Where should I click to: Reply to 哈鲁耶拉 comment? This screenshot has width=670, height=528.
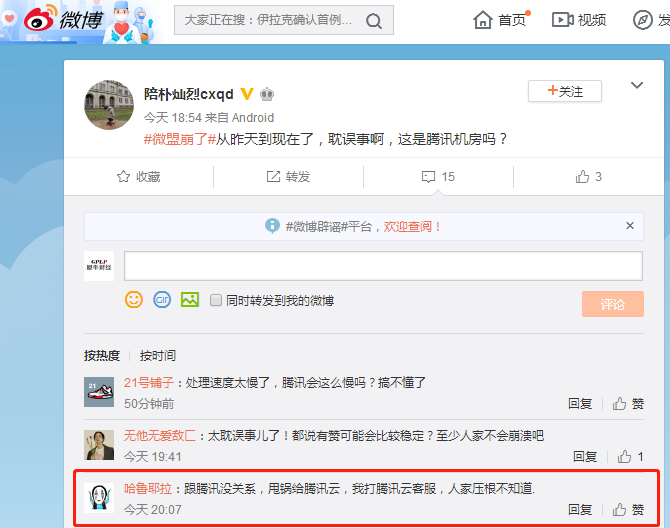pos(580,510)
